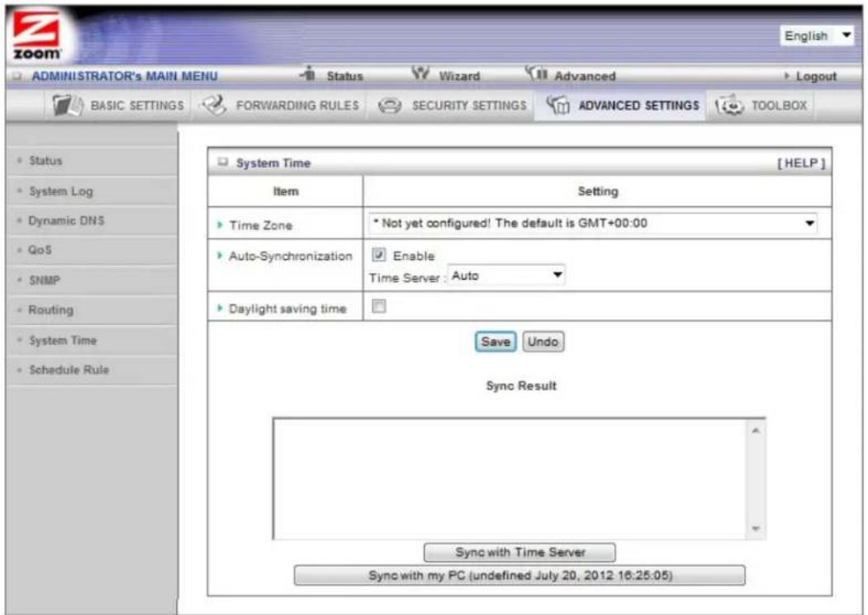Click the Undo button
The image size is (868, 615).
pos(543,342)
